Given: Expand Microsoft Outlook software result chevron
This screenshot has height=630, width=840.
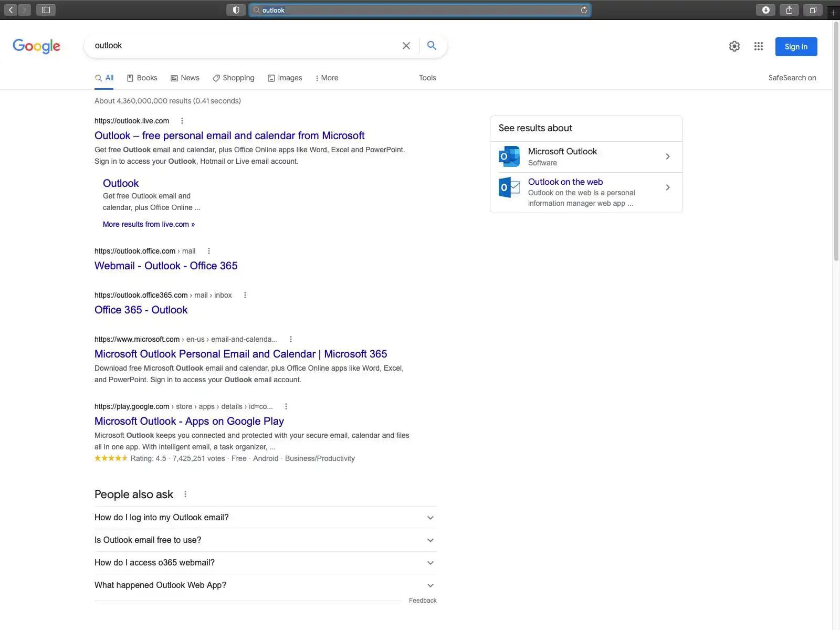Looking at the screenshot, I should [668, 156].
